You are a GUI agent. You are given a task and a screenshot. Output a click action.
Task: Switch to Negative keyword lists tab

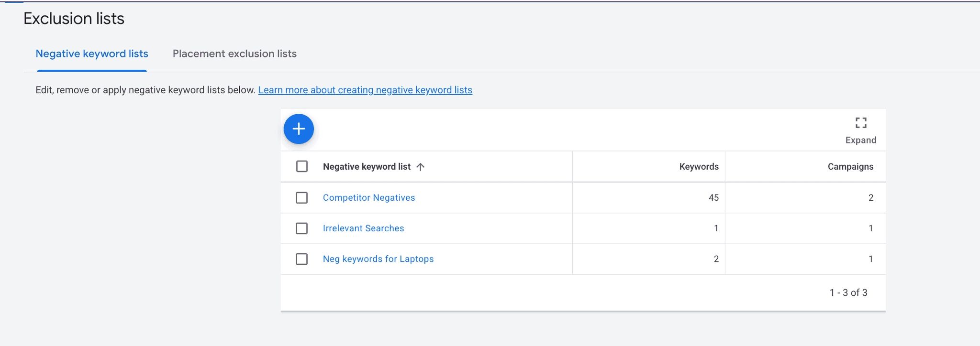point(92,54)
